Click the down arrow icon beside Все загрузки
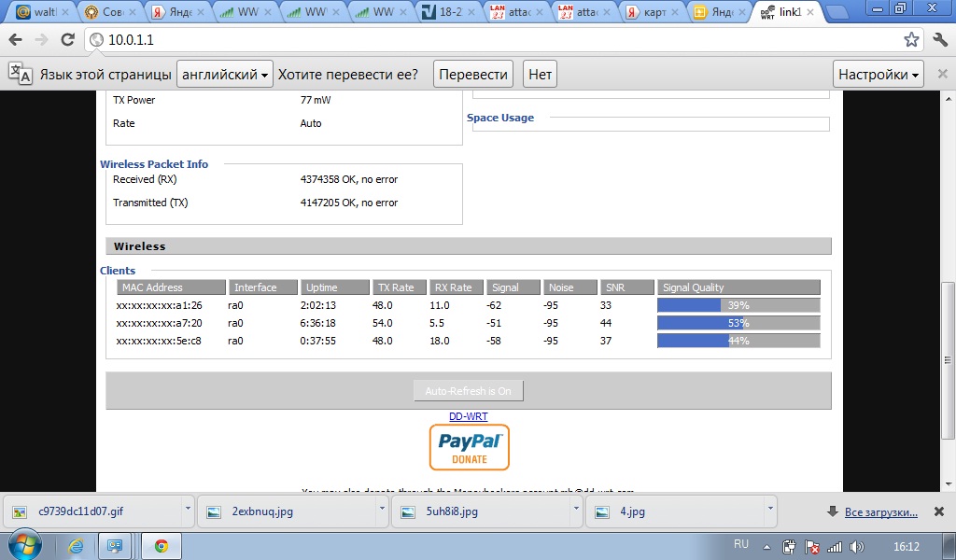 pyautogui.click(x=832, y=511)
